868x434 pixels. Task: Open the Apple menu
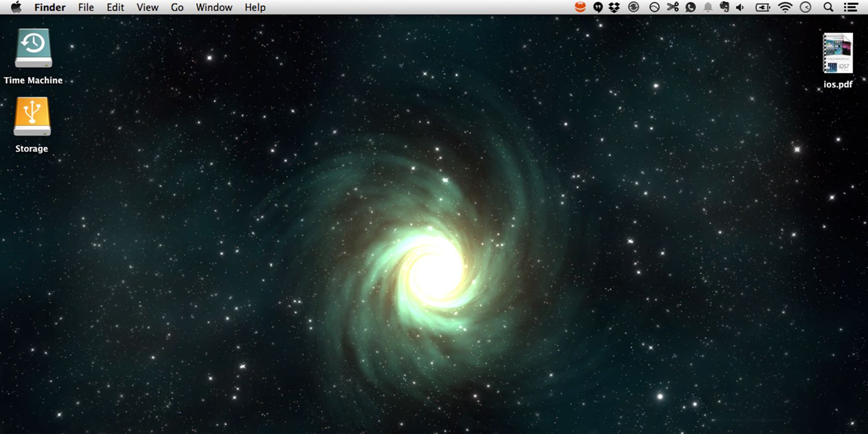(16, 7)
